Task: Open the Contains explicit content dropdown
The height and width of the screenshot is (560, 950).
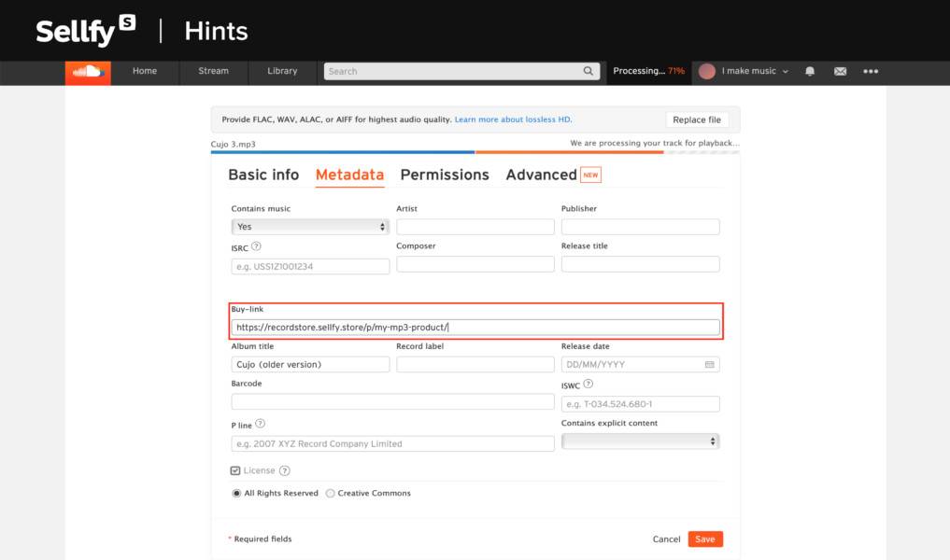Action: 641,441
